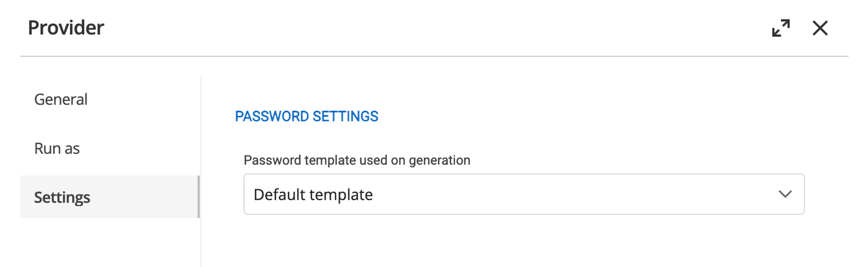Click the Provider dialog title
Viewport: 868px width, 267px height.
click(x=66, y=28)
